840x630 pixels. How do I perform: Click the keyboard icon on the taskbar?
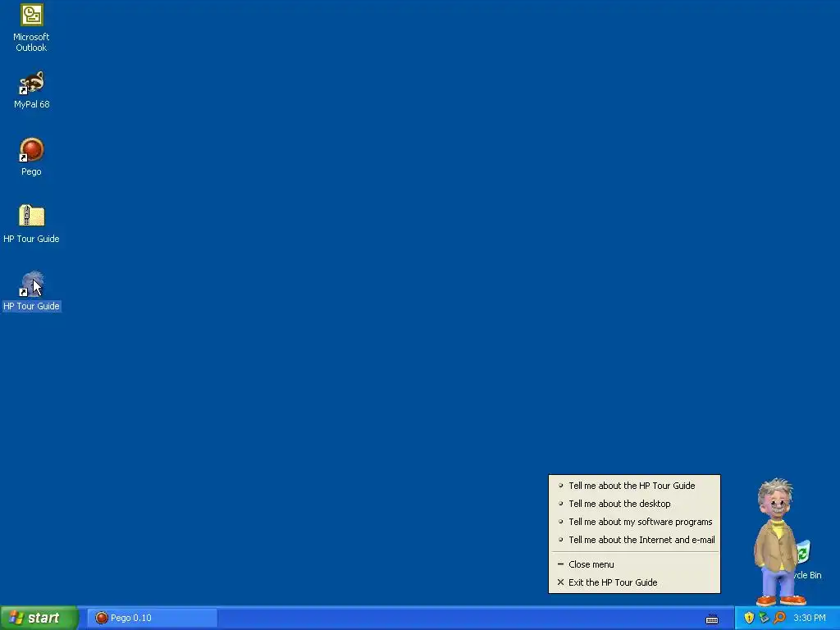click(712, 619)
